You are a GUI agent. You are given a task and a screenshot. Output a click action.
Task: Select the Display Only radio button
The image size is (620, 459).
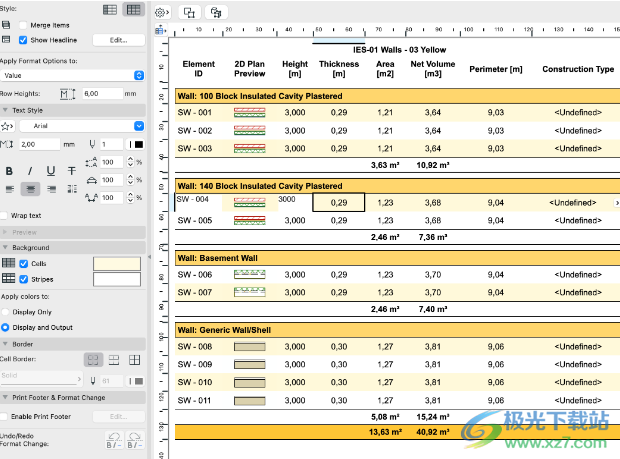click(5, 312)
